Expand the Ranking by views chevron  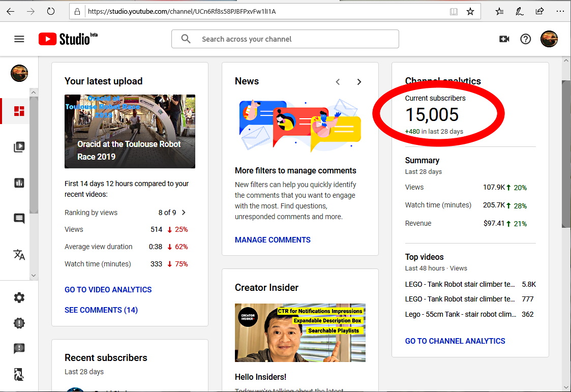click(x=184, y=212)
